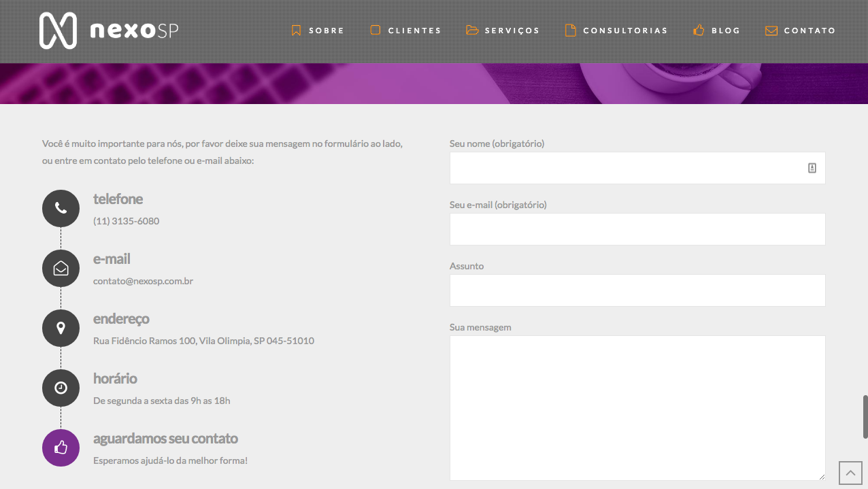
Task: Click the contato@nexosp.com.br email address
Action: point(143,281)
